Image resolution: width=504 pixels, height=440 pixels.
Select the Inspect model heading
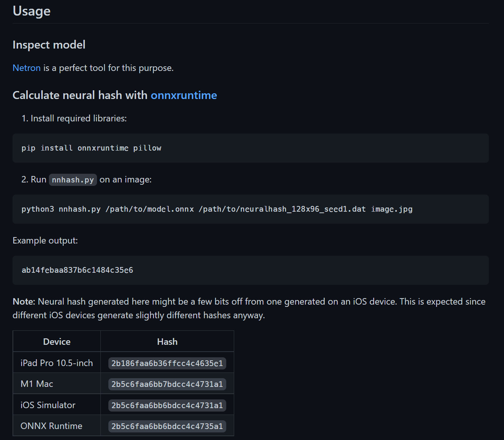49,45
